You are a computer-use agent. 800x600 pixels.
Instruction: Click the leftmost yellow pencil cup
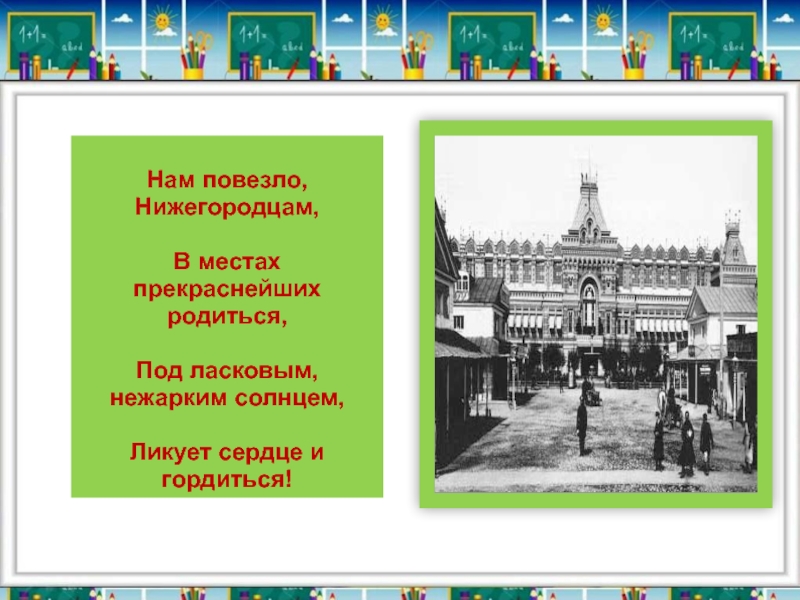(x=192, y=68)
